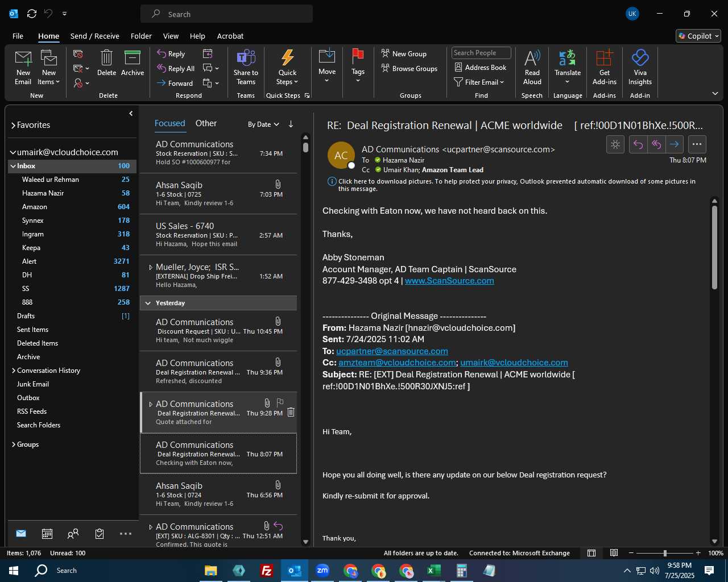This screenshot has height=582, width=728.
Task: Switch to the Other inbox tab
Action: point(206,123)
